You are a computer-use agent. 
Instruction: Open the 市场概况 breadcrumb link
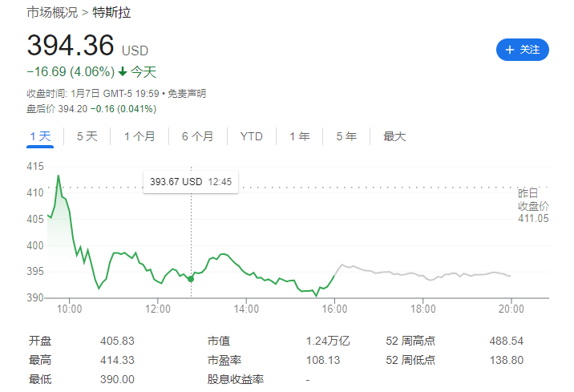click(x=52, y=13)
